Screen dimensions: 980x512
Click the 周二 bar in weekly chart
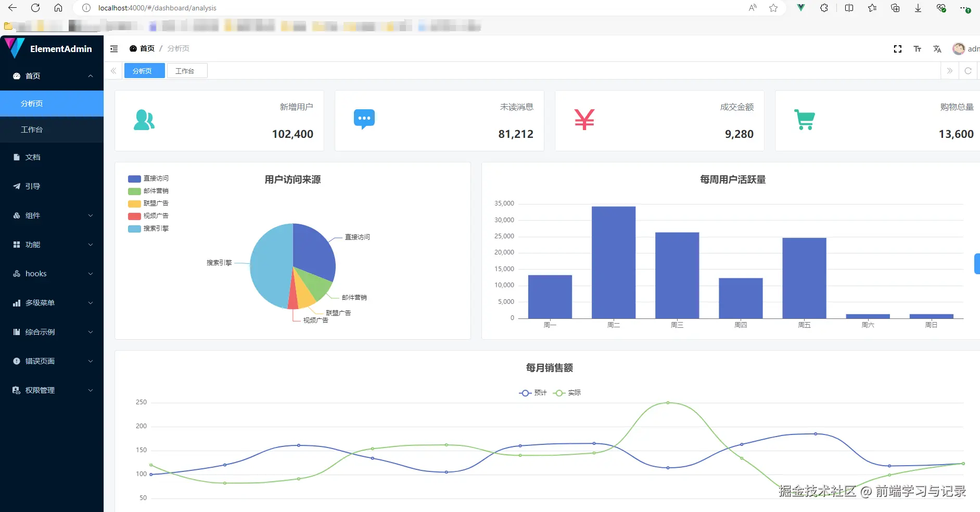pyautogui.click(x=614, y=262)
